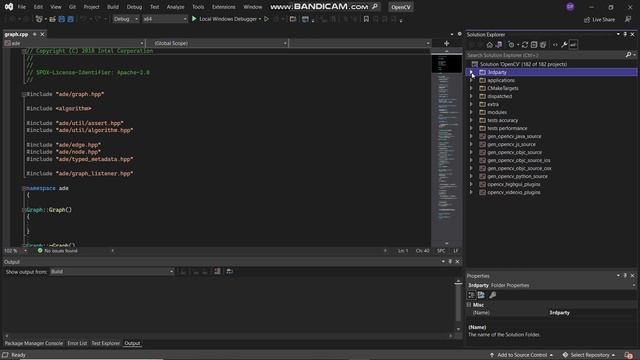The image size is (640, 360).
Task: Open the View menu
Action: click(56, 7)
